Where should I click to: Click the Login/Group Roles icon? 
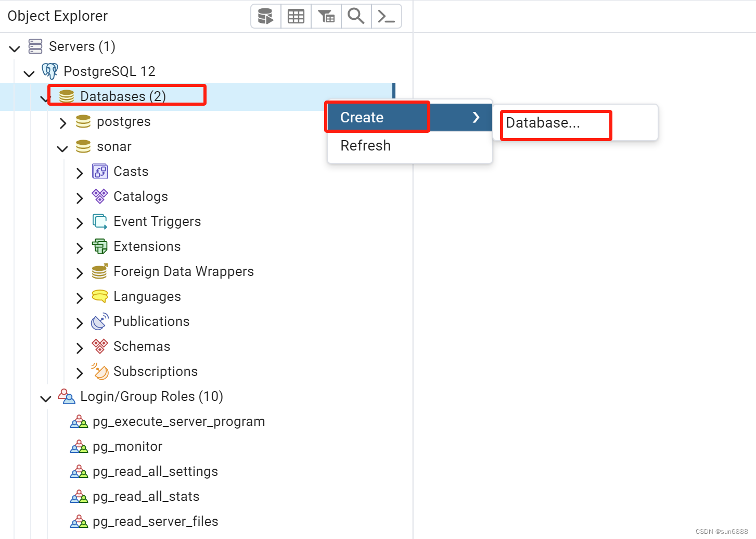coord(67,396)
